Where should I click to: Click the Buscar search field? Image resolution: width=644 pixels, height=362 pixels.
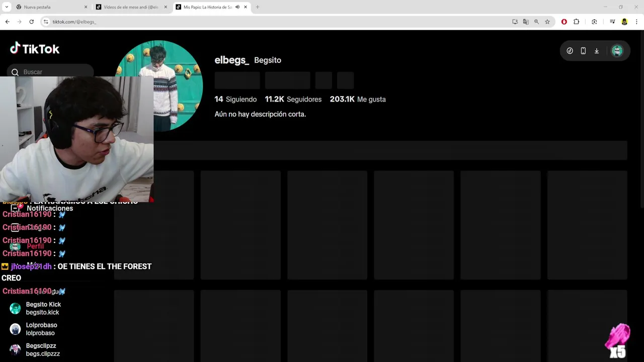[x=50, y=72]
